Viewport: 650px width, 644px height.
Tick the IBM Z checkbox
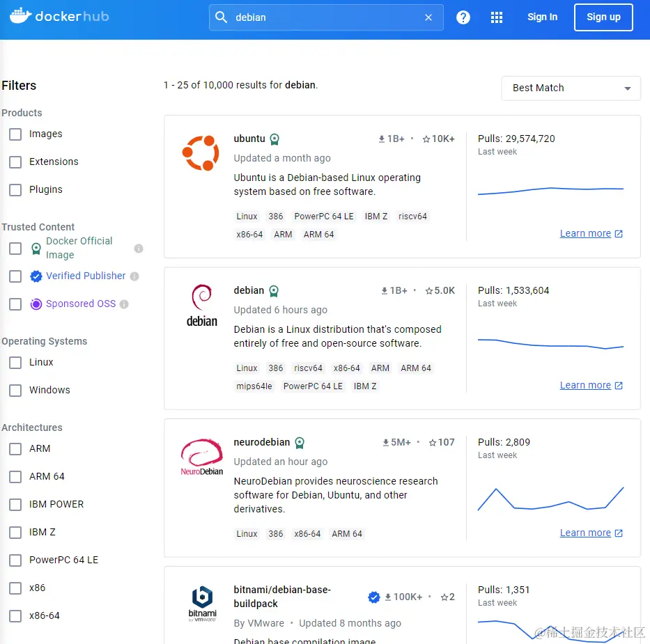pos(15,532)
